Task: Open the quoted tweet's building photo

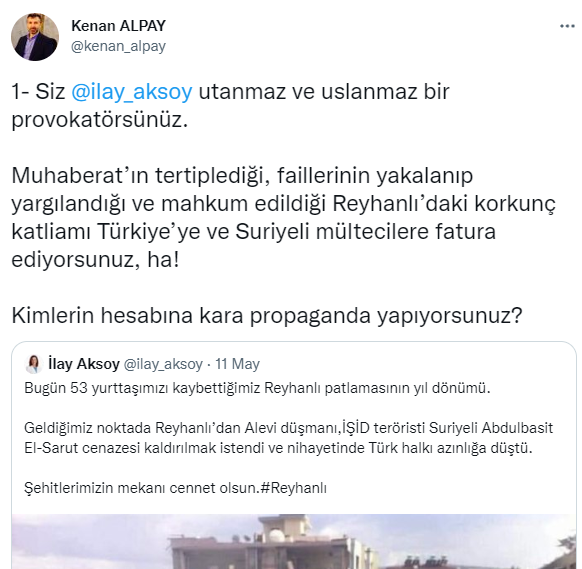Action: tap(294, 541)
